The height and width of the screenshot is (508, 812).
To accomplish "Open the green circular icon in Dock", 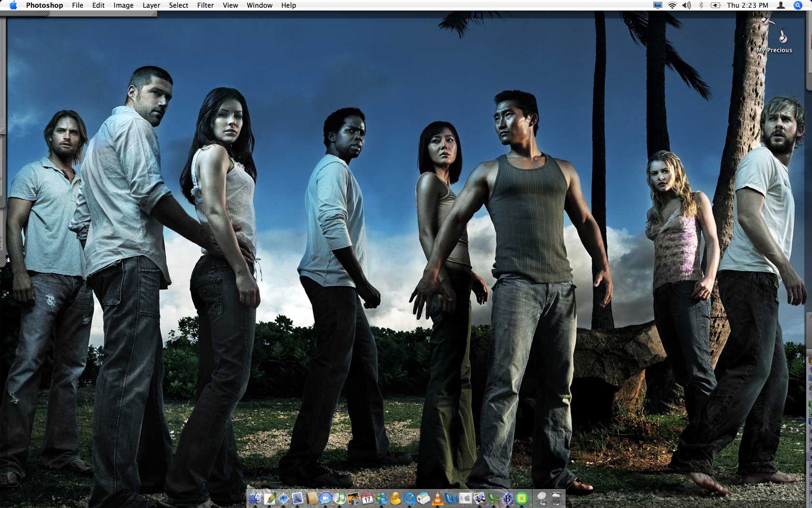I will (522, 498).
